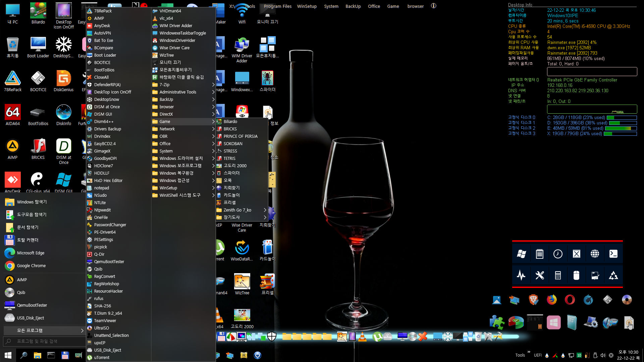This screenshot has height=362, width=644.
Task: Click the volume icon in the system tray
Action: click(x=603, y=355)
